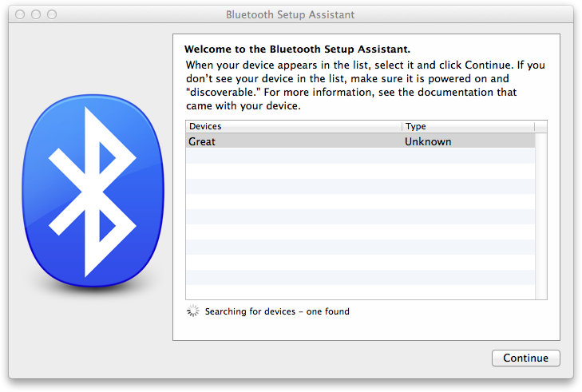Screen dimensions: 582x392
Task: Minimize the Bluetooth Setup Assistant window
Action: [x=36, y=14]
